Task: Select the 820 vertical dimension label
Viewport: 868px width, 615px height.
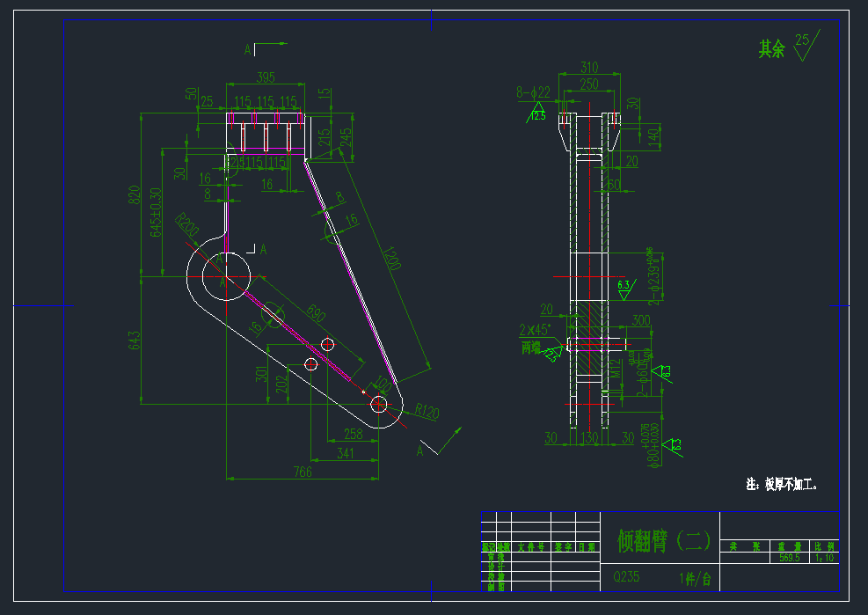Action: (x=134, y=195)
